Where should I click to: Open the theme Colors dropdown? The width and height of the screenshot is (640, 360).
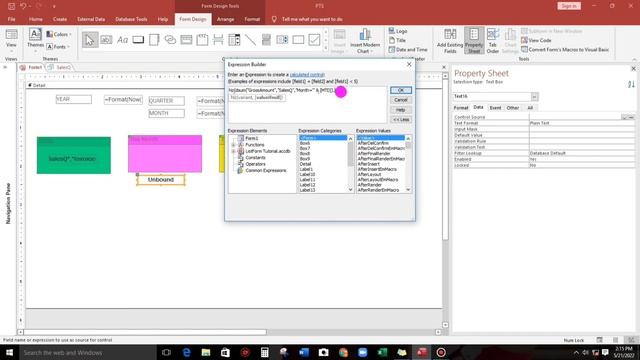(x=59, y=34)
